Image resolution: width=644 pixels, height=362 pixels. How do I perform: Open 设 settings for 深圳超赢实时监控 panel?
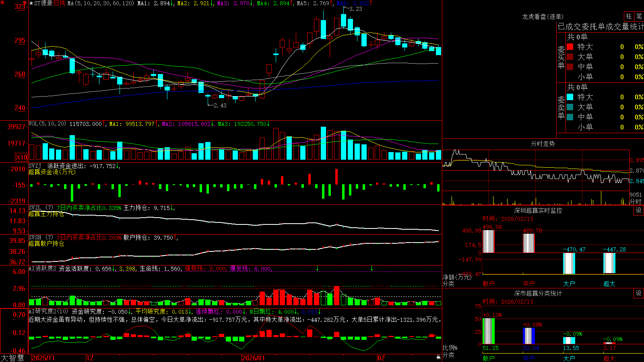tap(639, 210)
